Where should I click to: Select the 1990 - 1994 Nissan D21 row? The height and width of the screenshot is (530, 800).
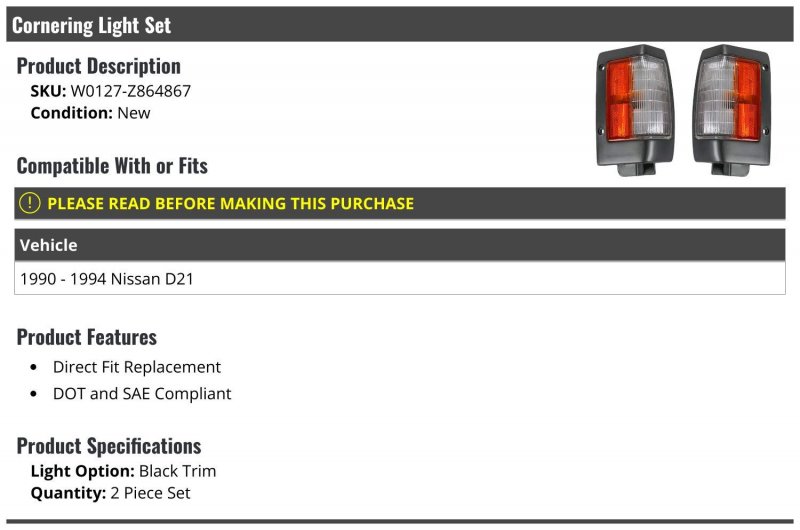pos(399,279)
